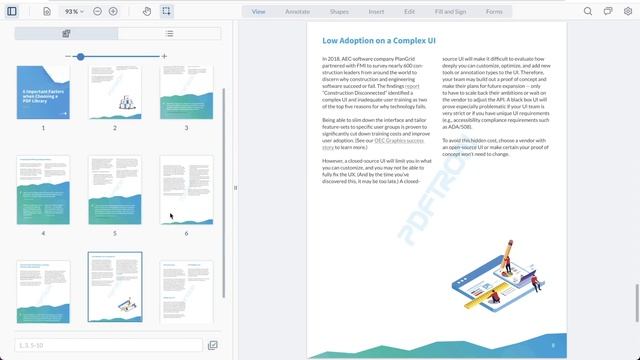640x360 pixels.
Task: Open the "report" hyperlink in the document
Action: 412,86
